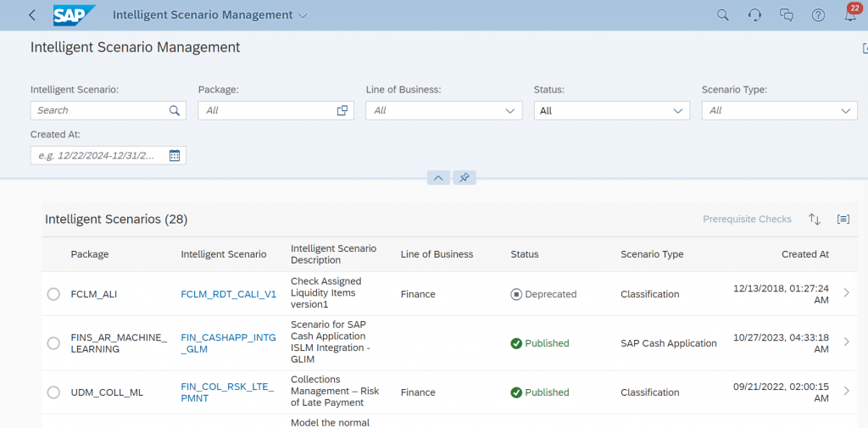This screenshot has width=868, height=428.
Task: Go back using the header back arrow
Action: [32, 15]
